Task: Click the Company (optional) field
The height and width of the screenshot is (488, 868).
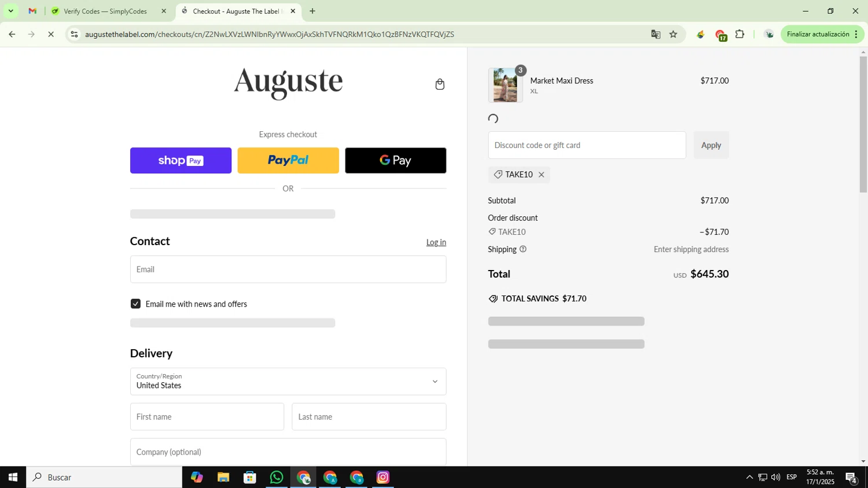Action: tap(288, 452)
